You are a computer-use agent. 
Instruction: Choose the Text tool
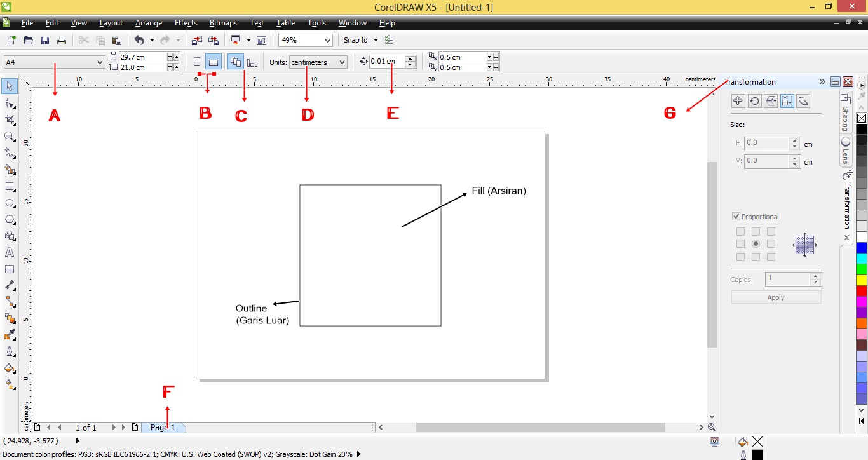pos(10,252)
